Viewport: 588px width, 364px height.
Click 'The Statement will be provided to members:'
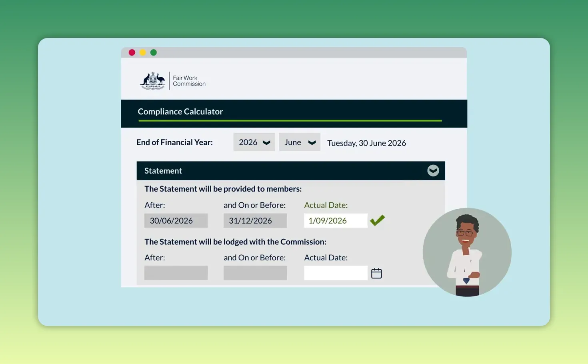[x=223, y=189]
